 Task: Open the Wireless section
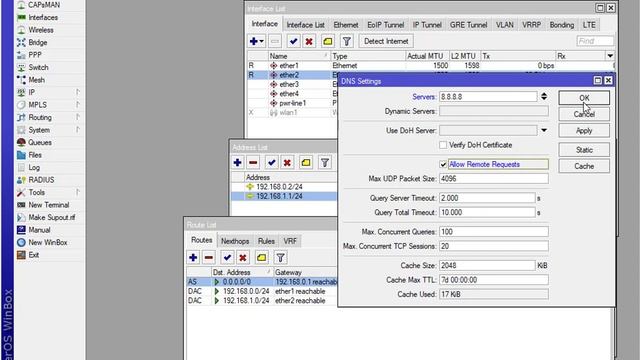[41, 30]
